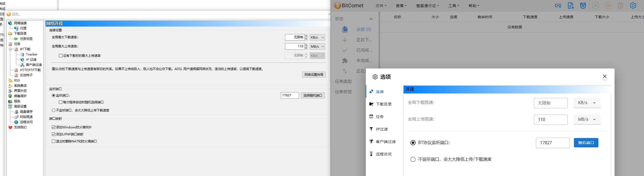The height and width of the screenshot is (176, 644).
Task: Open the 帮助 menu in BitComet
Action: [474, 6]
